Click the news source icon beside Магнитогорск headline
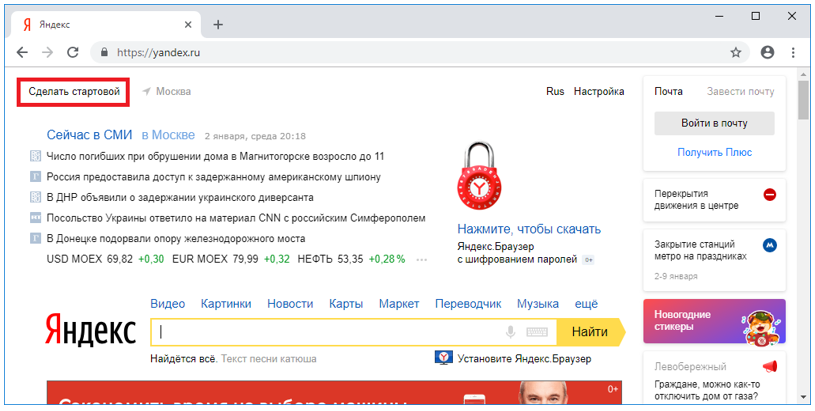Image resolution: width=815 pixels, height=411 pixels. [x=35, y=156]
